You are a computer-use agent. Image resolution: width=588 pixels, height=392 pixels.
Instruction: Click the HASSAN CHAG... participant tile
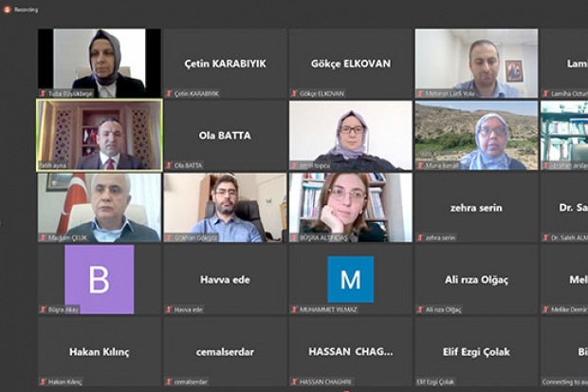click(351, 351)
